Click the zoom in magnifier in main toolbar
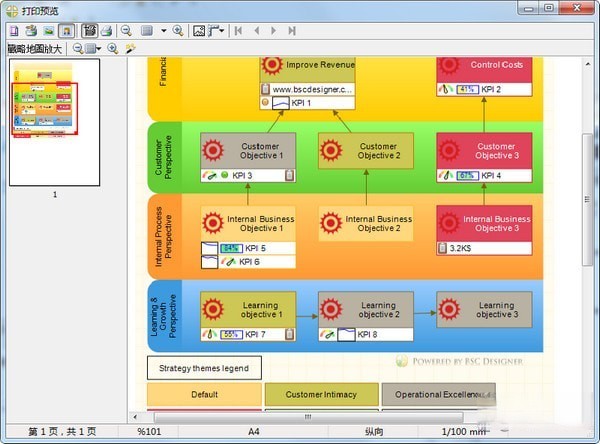 point(178,30)
